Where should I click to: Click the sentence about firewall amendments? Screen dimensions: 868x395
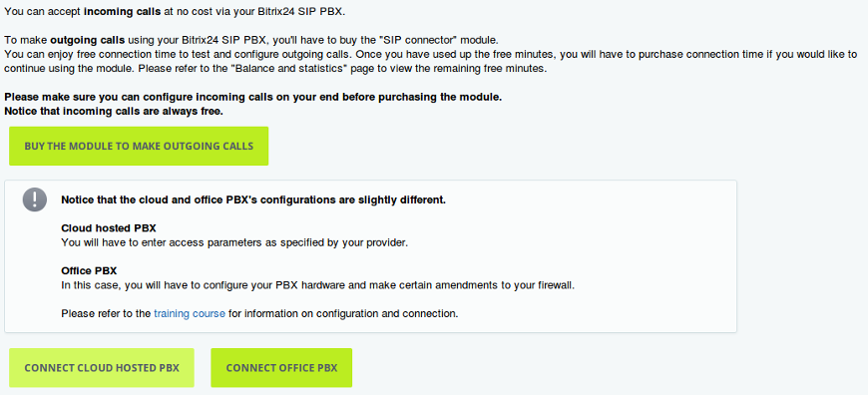click(x=317, y=285)
